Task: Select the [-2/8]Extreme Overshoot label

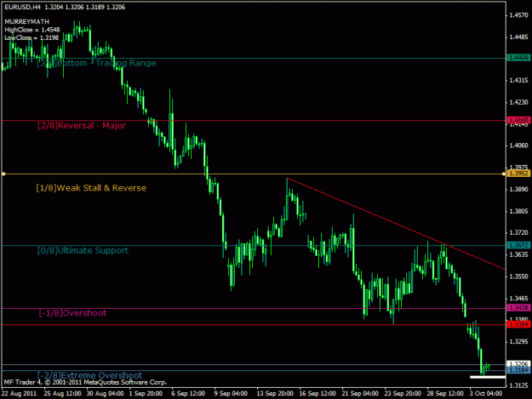Action: (x=90, y=375)
